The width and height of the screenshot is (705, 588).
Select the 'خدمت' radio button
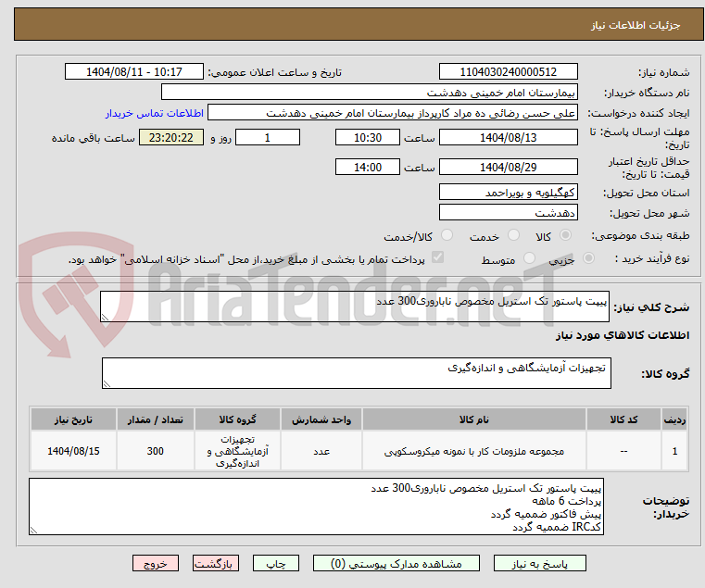point(513,235)
